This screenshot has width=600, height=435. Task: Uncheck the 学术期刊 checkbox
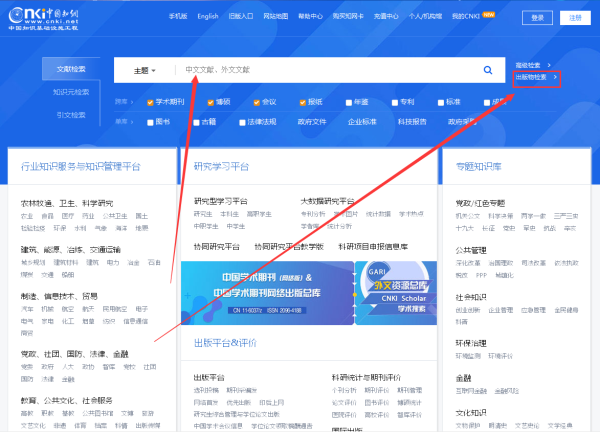[150, 103]
